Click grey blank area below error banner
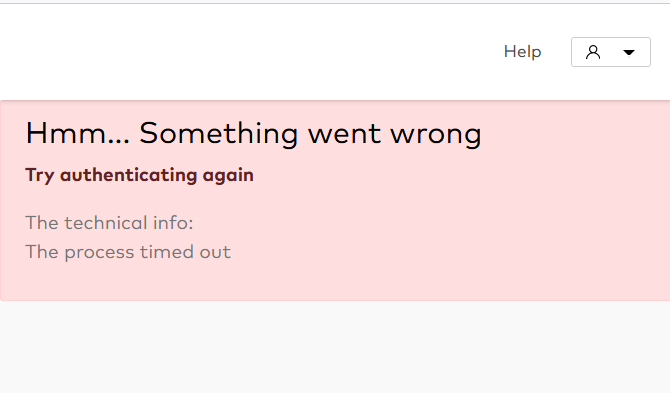The image size is (670, 393). click(x=335, y=347)
